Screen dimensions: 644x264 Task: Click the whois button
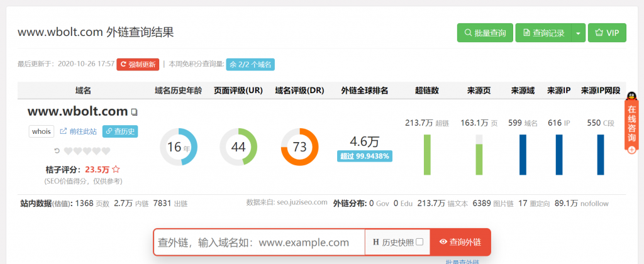pos(42,131)
